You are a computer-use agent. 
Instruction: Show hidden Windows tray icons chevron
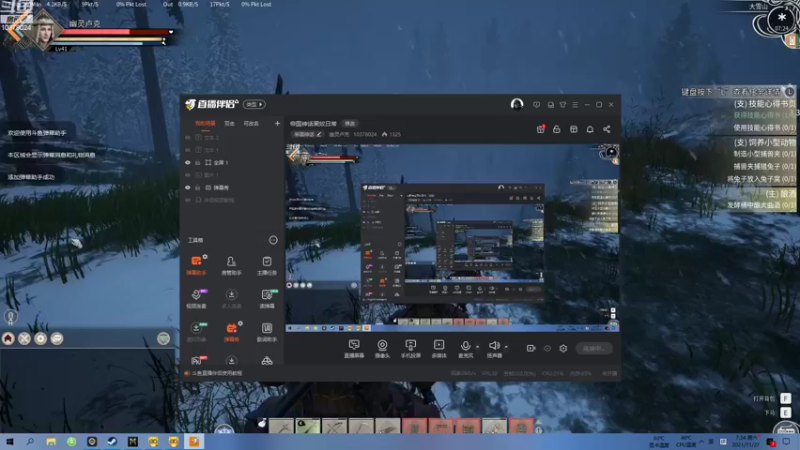pyautogui.click(x=702, y=441)
